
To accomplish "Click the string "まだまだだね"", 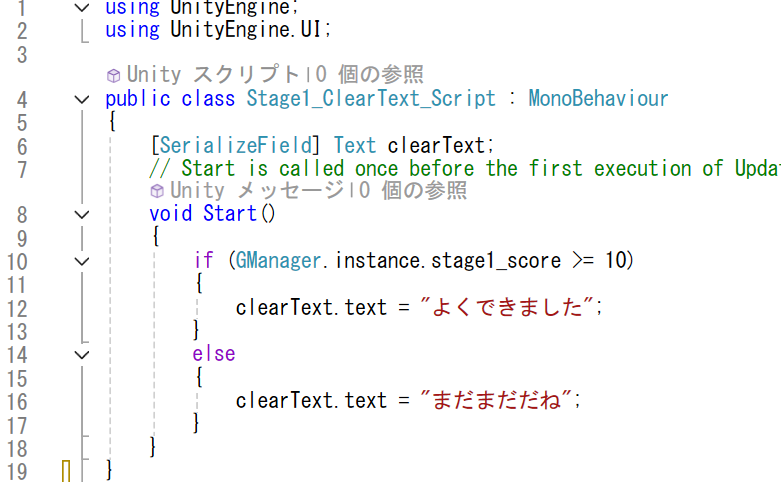I will point(496,400).
